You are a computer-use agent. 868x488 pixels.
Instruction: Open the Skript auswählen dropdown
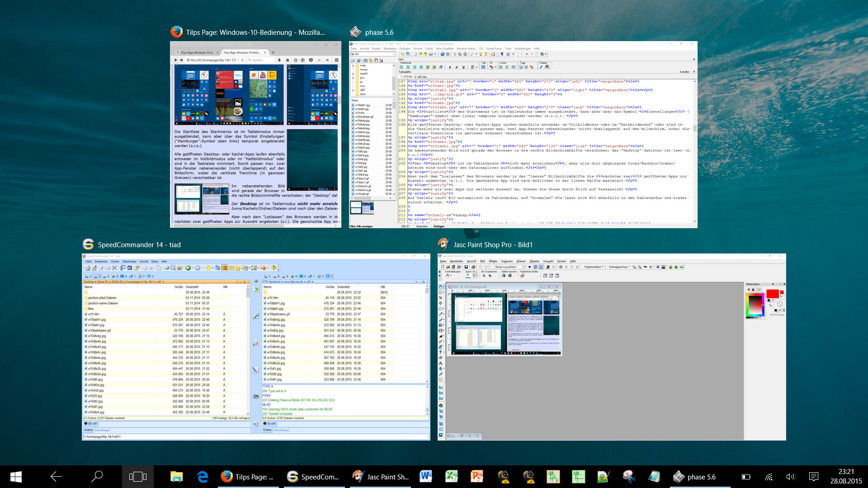pyautogui.click(x=524, y=267)
